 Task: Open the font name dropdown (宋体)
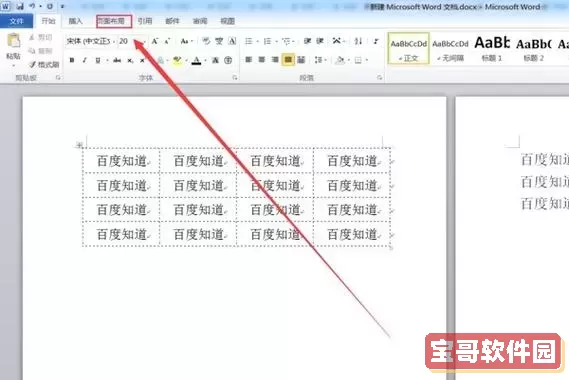click(114, 41)
